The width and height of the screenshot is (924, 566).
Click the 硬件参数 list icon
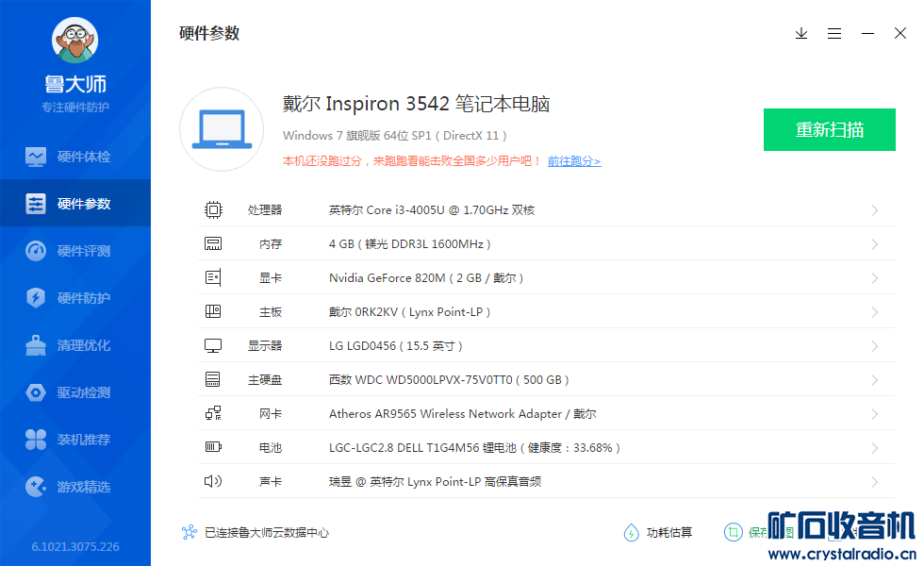click(36, 204)
